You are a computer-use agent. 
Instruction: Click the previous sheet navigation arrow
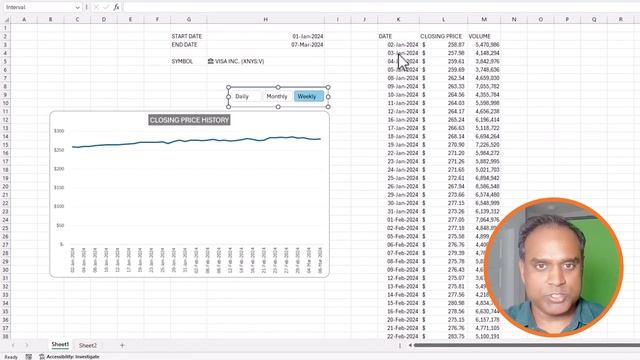[13, 345]
